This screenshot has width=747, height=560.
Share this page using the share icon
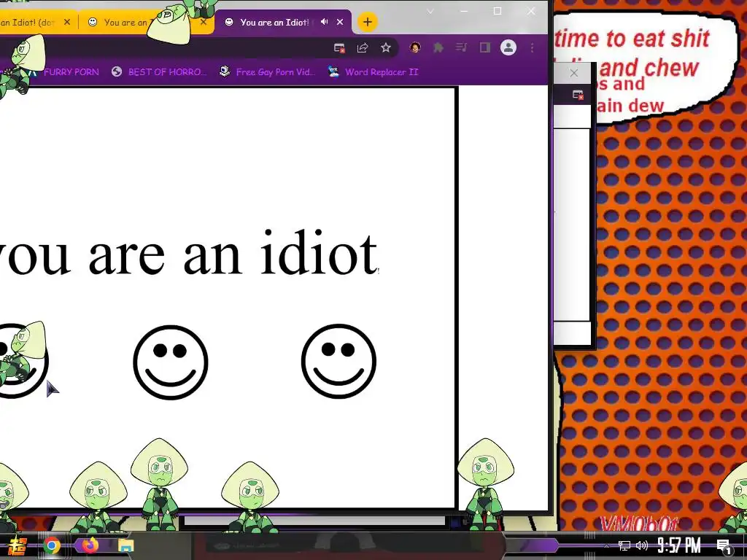(x=363, y=47)
